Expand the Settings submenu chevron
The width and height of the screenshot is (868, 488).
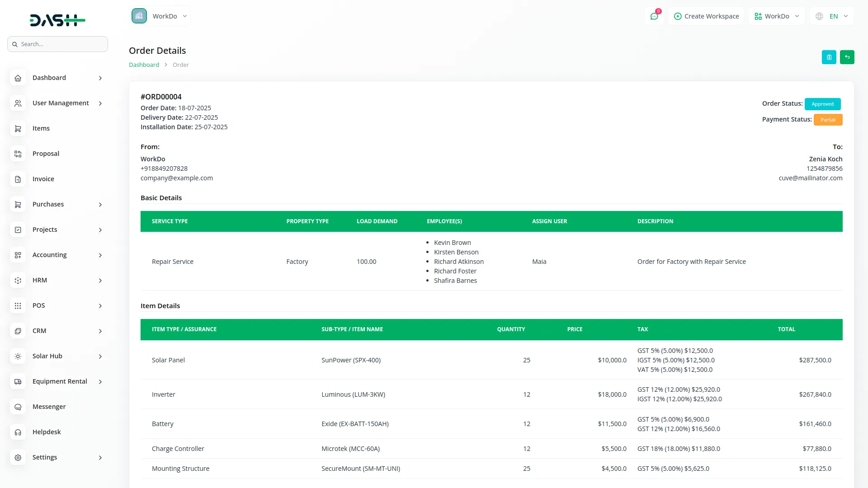[100, 458]
